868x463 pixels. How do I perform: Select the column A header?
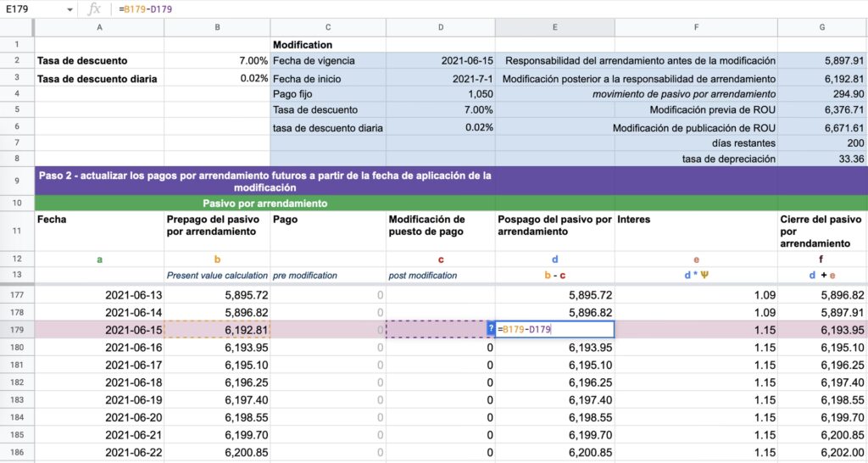99,27
